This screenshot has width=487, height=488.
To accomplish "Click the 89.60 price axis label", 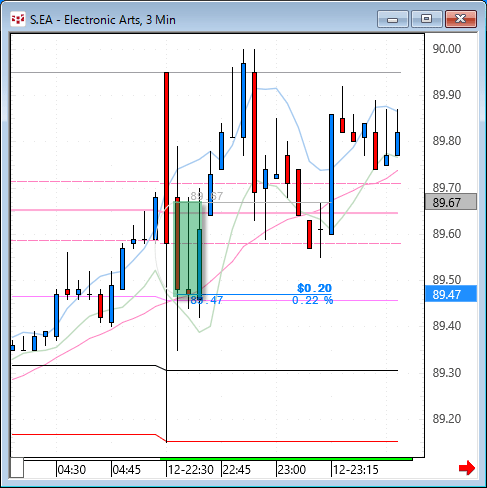I will click(447, 234).
